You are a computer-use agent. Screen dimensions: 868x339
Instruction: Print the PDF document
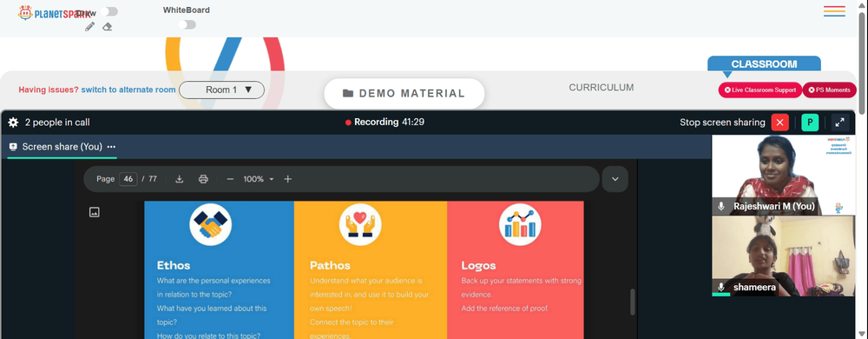[x=203, y=179]
